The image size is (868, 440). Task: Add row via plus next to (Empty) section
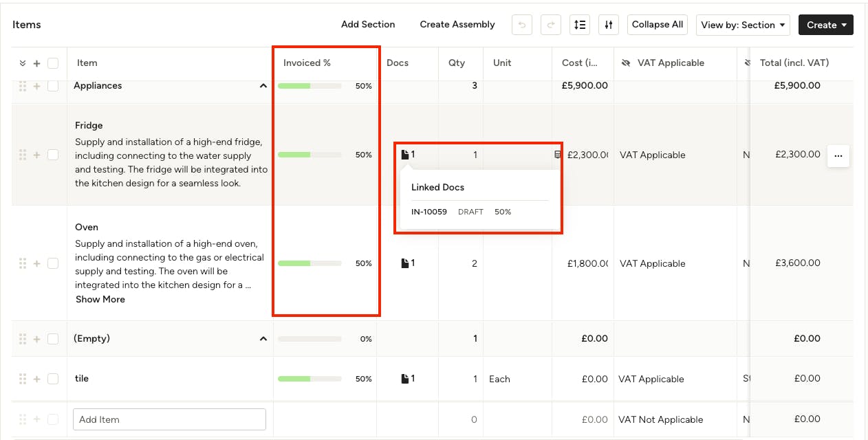[x=37, y=339]
